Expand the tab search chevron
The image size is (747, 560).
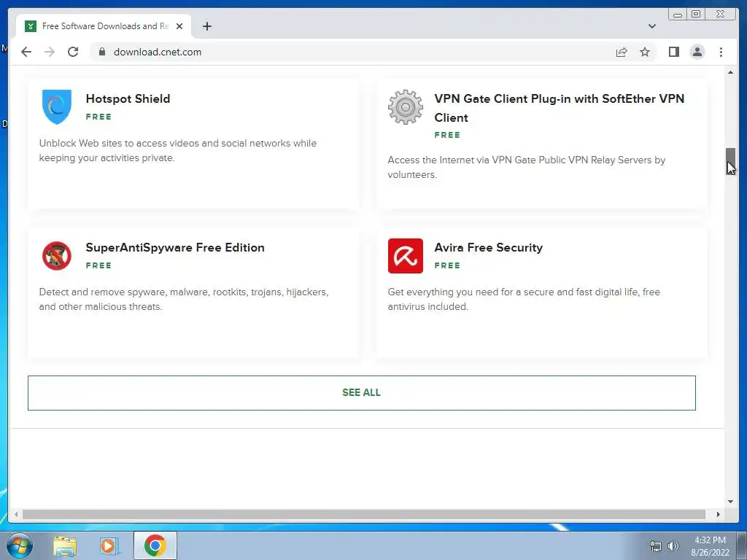tap(652, 26)
